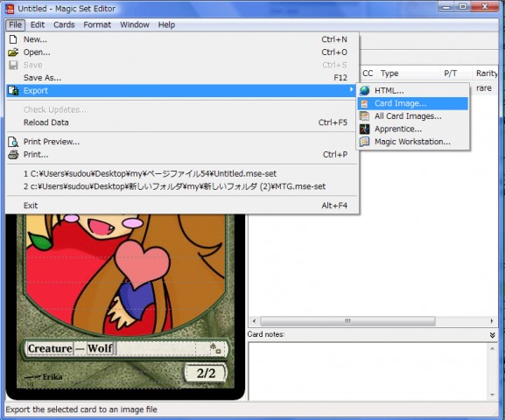Open the Window menu
The height and width of the screenshot is (420, 505).
point(135,24)
